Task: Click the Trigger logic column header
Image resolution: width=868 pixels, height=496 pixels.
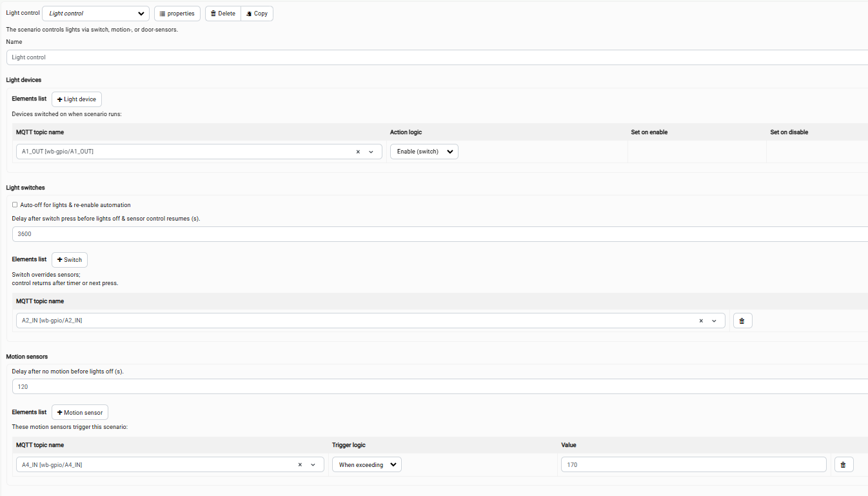Action: [x=349, y=445]
